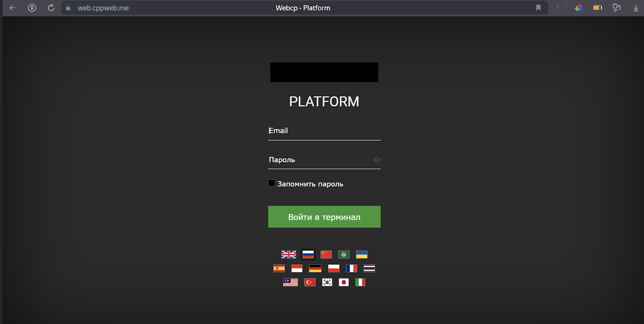
Task: Select the Thailand flag language
Action: 369,268
